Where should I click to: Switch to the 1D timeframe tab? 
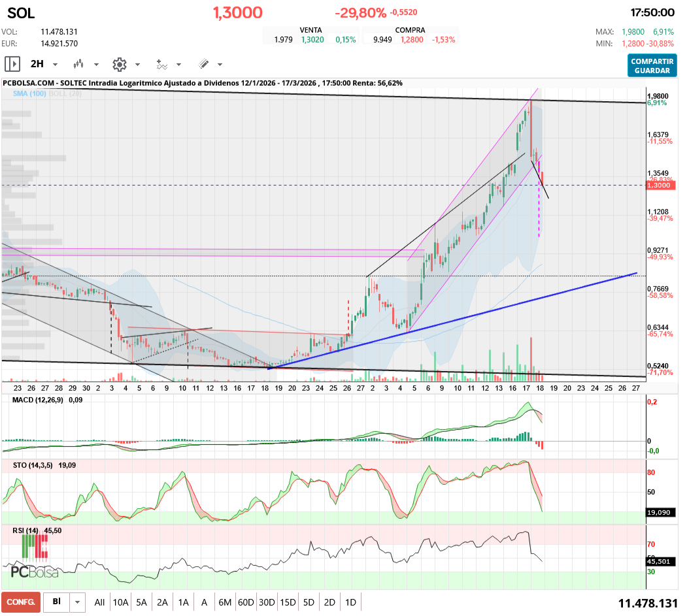coord(350,602)
